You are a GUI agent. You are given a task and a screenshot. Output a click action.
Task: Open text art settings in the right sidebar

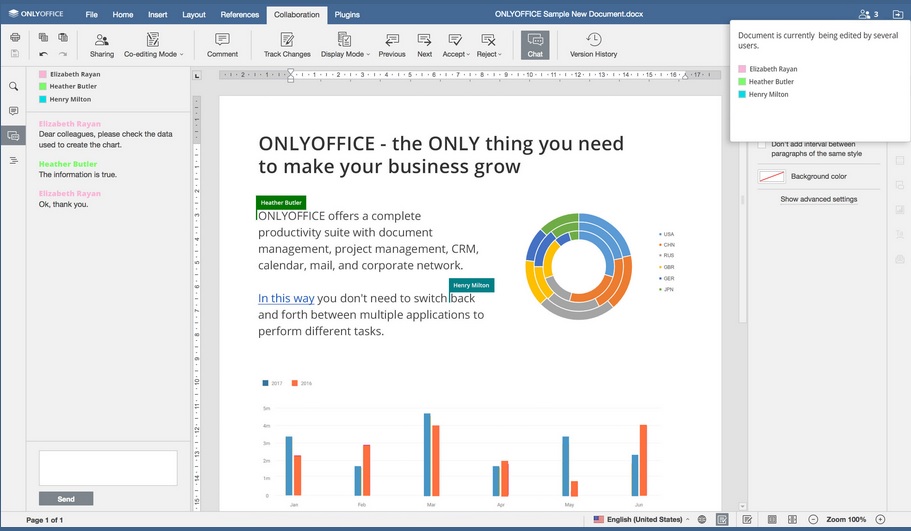tap(899, 234)
